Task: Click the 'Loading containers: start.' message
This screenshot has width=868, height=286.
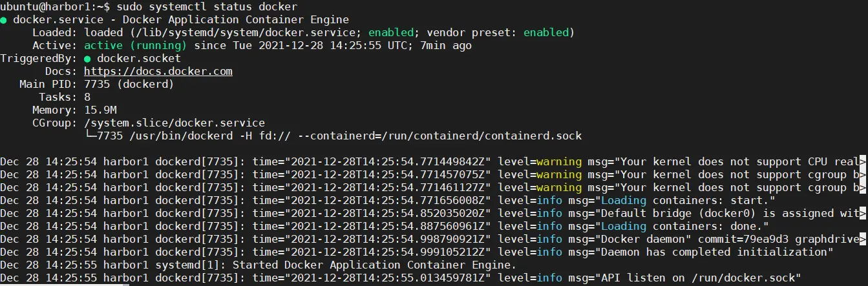Action: [685, 200]
